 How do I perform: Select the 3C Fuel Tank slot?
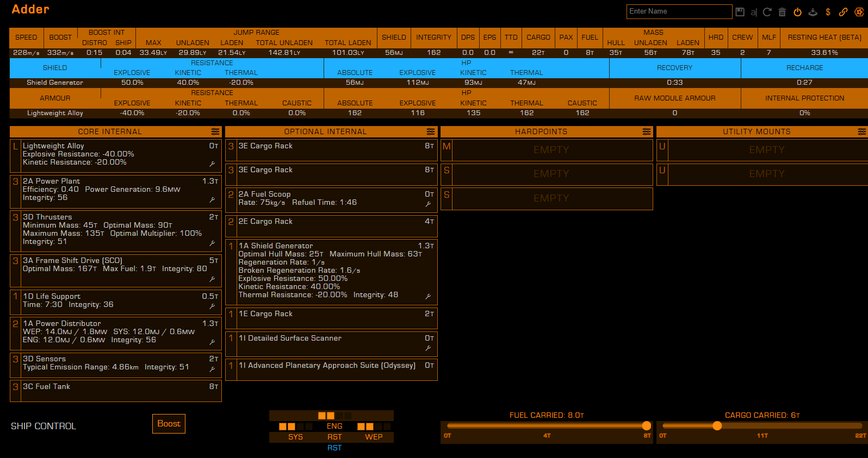(x=116, y=391)
